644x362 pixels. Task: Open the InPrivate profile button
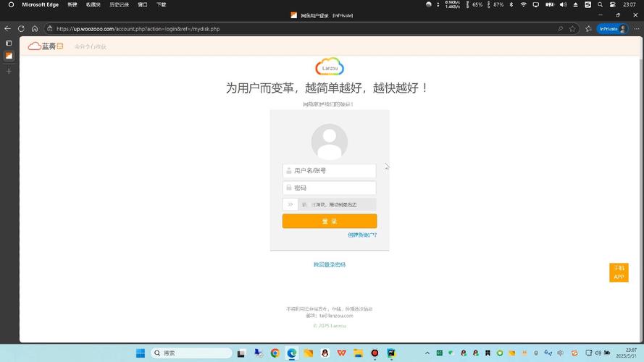[612, 29]
